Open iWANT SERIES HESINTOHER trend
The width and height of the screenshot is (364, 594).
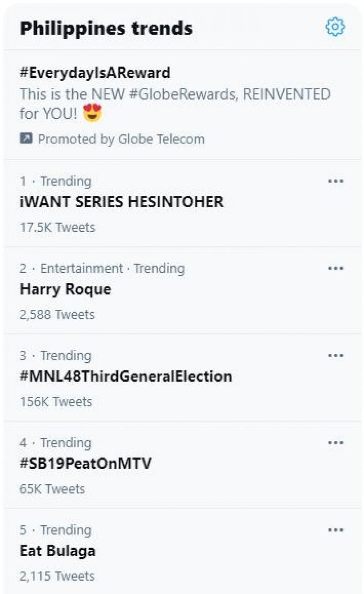(x=121, y=202)
